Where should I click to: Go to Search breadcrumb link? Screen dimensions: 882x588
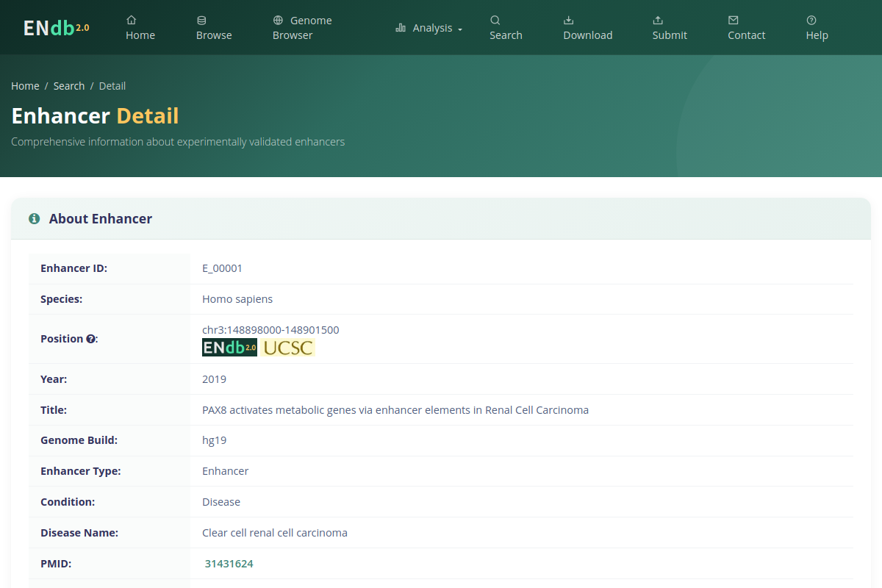coord(69,86)
